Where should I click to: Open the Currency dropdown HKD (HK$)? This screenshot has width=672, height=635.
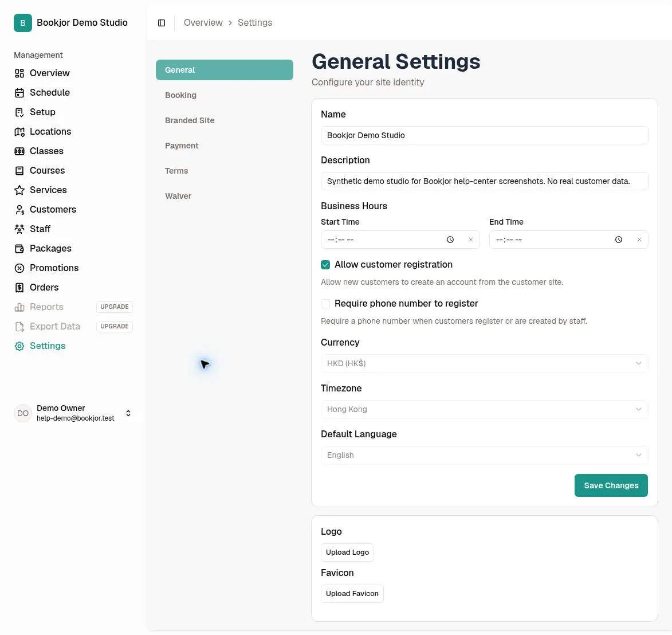(x=484, y=363)
